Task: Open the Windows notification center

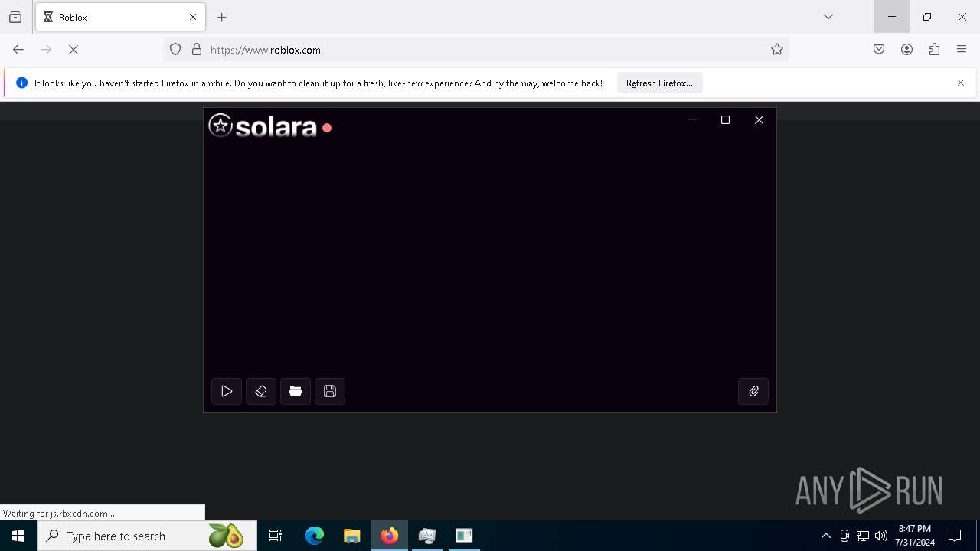Action: (x=955, y=536)
